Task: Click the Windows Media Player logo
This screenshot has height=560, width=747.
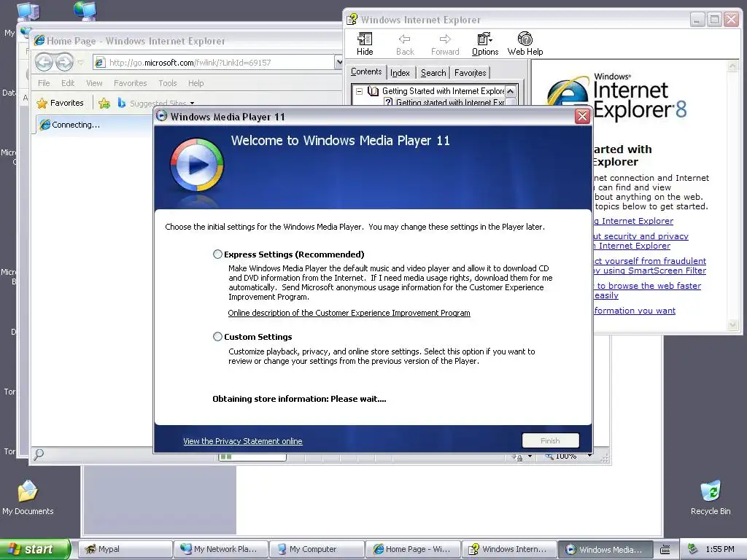Action: coord(197,165)
